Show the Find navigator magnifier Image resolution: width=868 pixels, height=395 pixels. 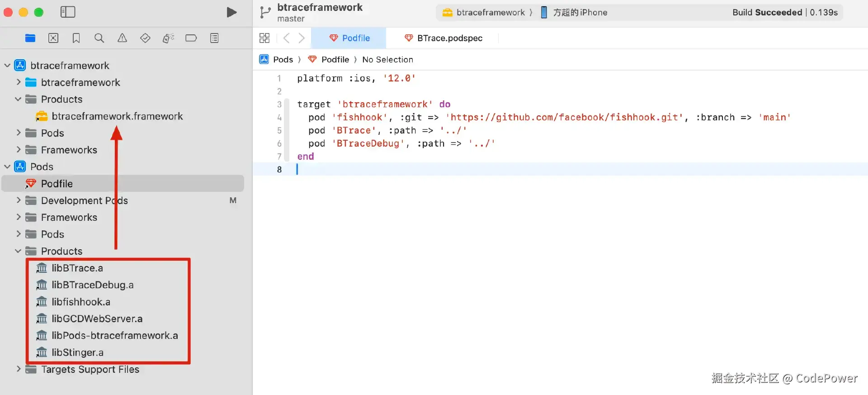tap(99, 38)
